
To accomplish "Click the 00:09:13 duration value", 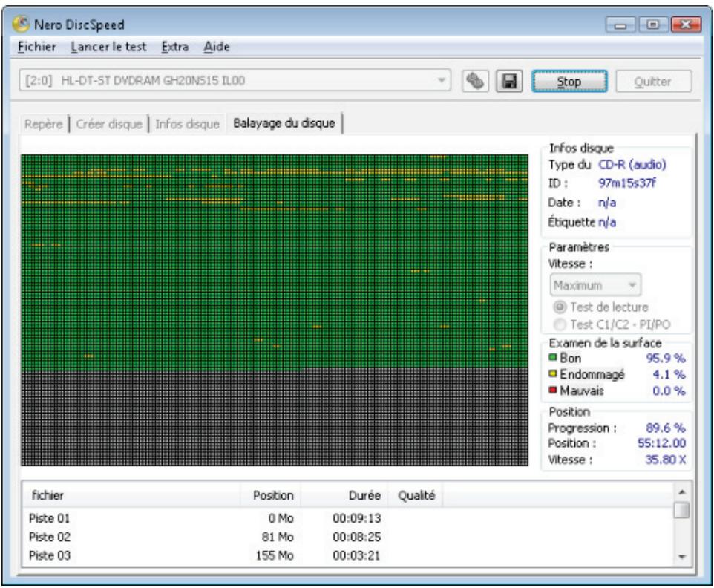I will tap(356, 518).
